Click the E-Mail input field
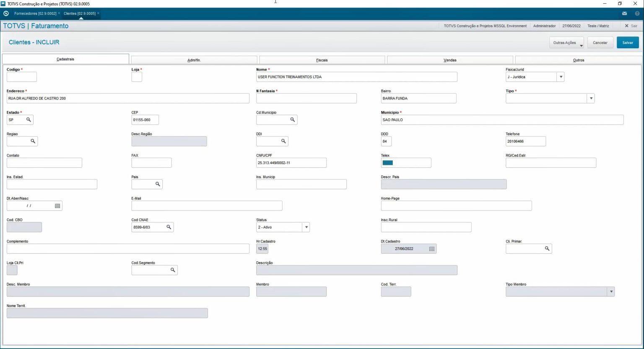 [x=207, y=206]
